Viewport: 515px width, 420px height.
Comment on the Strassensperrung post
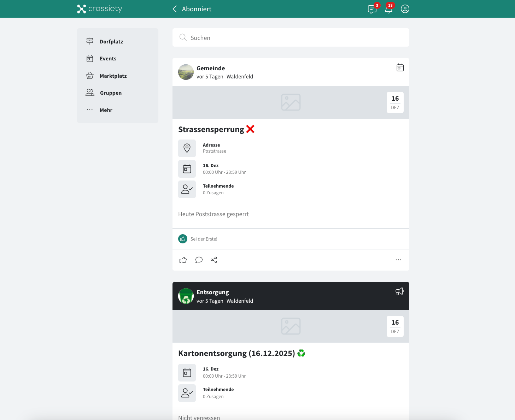199,260
